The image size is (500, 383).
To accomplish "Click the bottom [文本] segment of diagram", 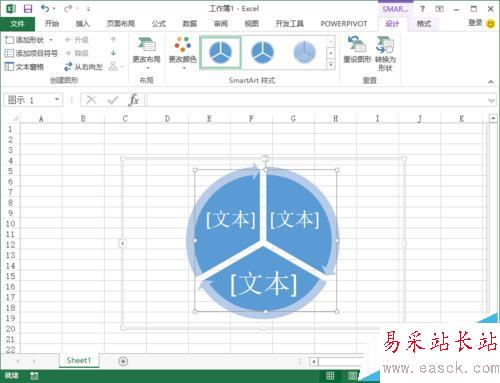I will click(x=263, y=284).
